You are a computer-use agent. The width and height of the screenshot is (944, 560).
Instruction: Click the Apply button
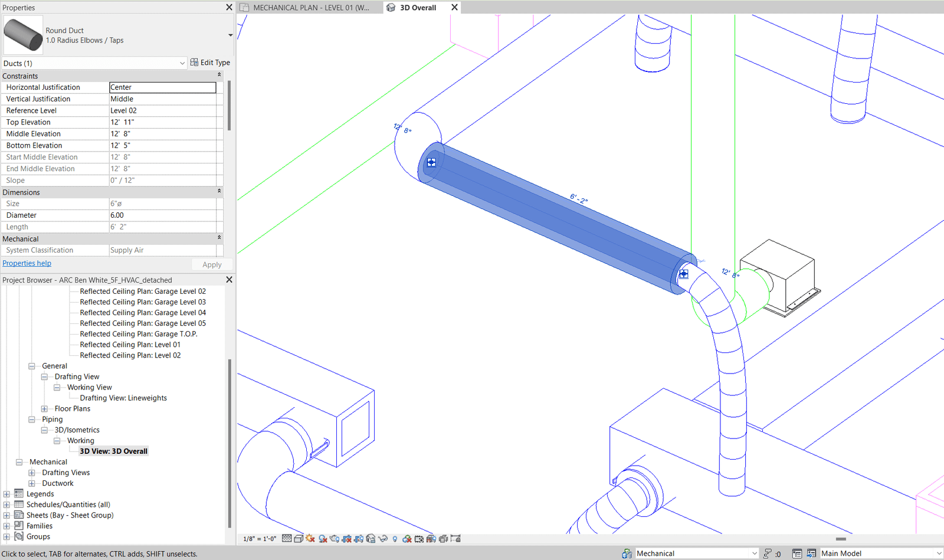click(x=212, y=264)
